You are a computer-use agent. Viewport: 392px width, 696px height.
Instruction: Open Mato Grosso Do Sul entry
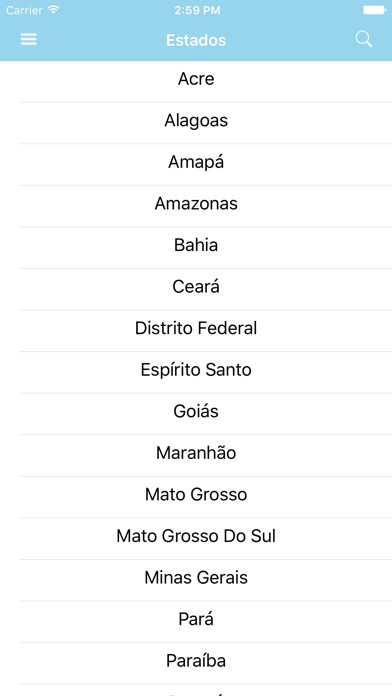(196, 538)
